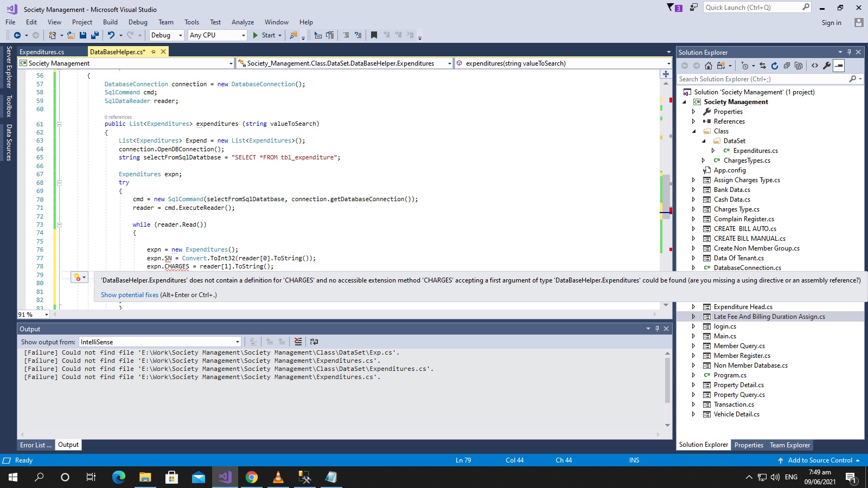Toggle auto-hide pin on Solution Explorer
Screen dimensions: 868x488
point(849,52)
